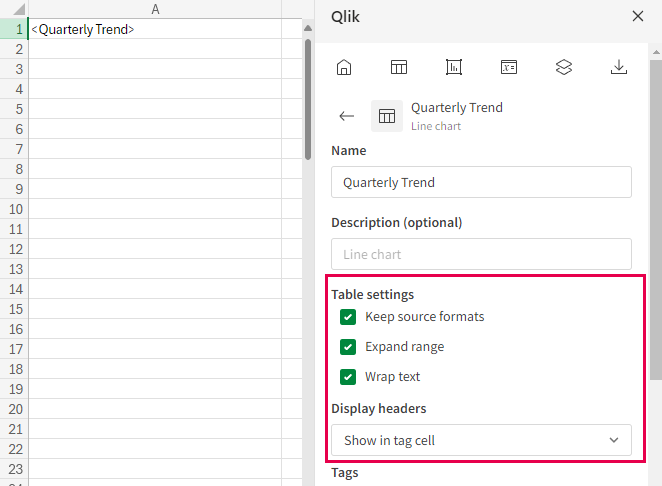The height and width of the screenshot is (486, 662).
Task: Click the spreadsheet select-all corner
Action: coord(14,9)
